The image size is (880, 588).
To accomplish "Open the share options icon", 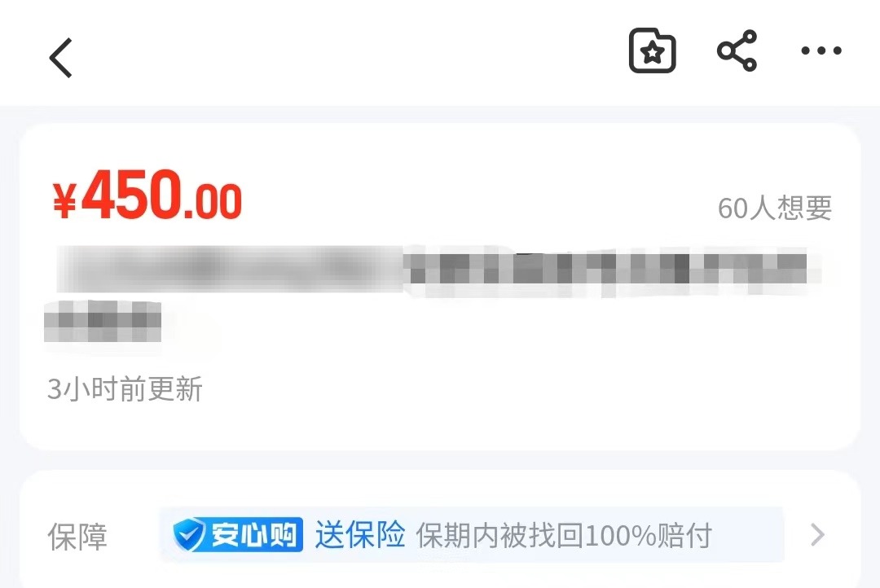I will (x=737, y=50).
